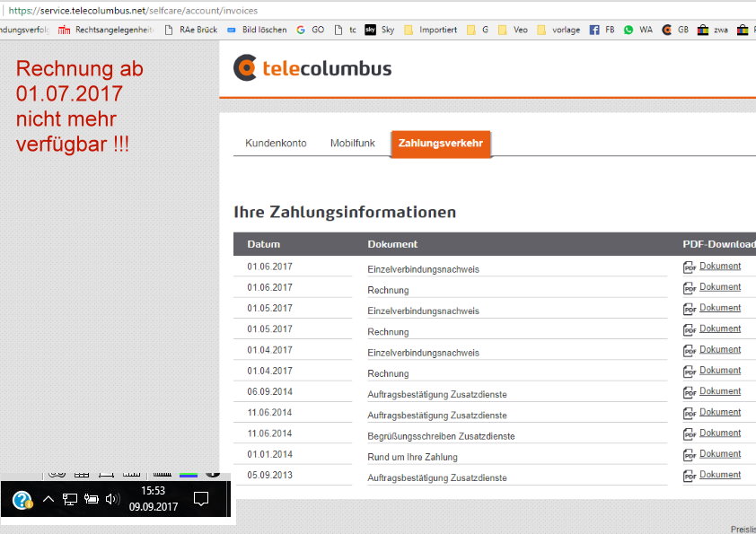The image size is (756, 534).
Task: Select the Zahlungsverkehr tab
Action: pyautogui.click(x=441, y=143)
